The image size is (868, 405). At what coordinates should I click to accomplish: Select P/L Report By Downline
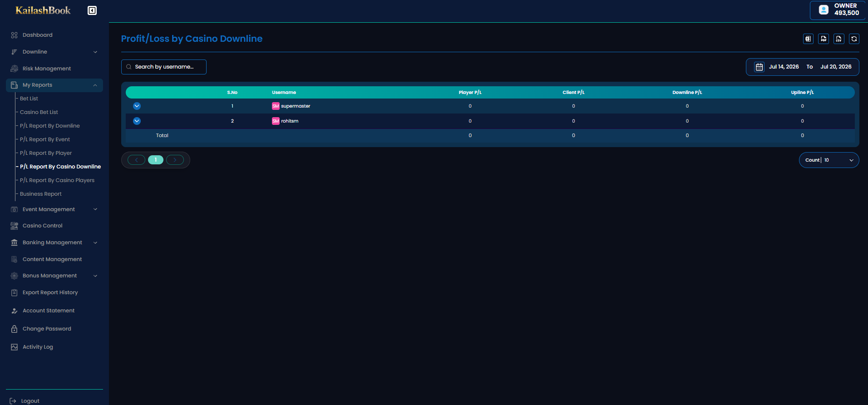50,126
